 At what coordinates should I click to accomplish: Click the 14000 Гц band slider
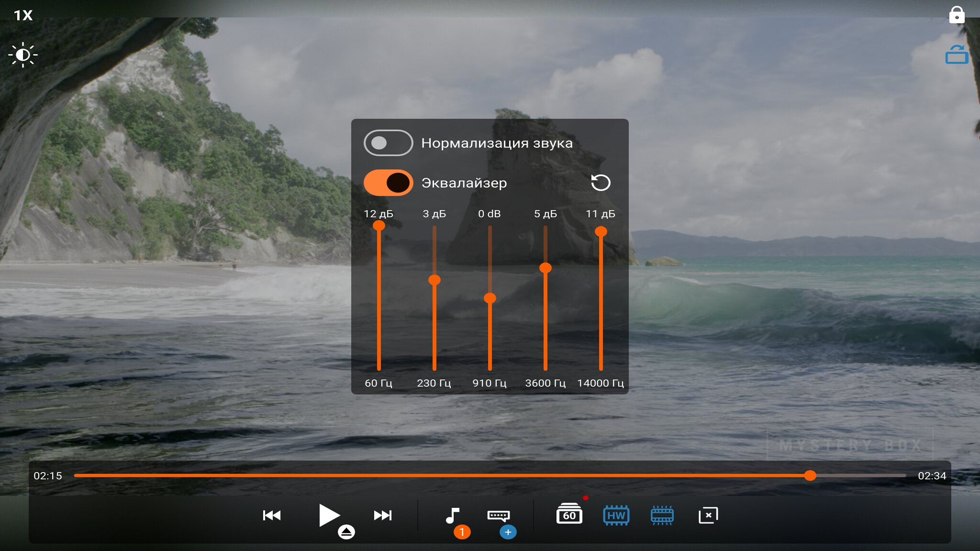point(601,232)
